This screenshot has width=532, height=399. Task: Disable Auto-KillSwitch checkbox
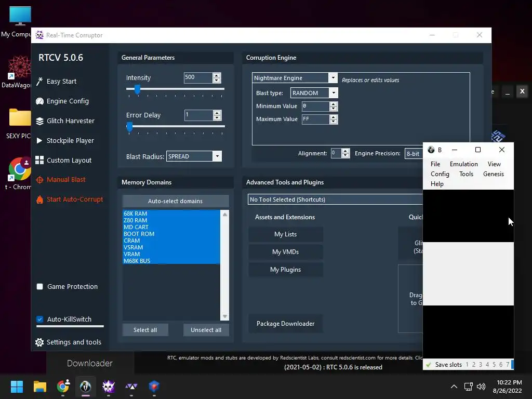point(39,320)
